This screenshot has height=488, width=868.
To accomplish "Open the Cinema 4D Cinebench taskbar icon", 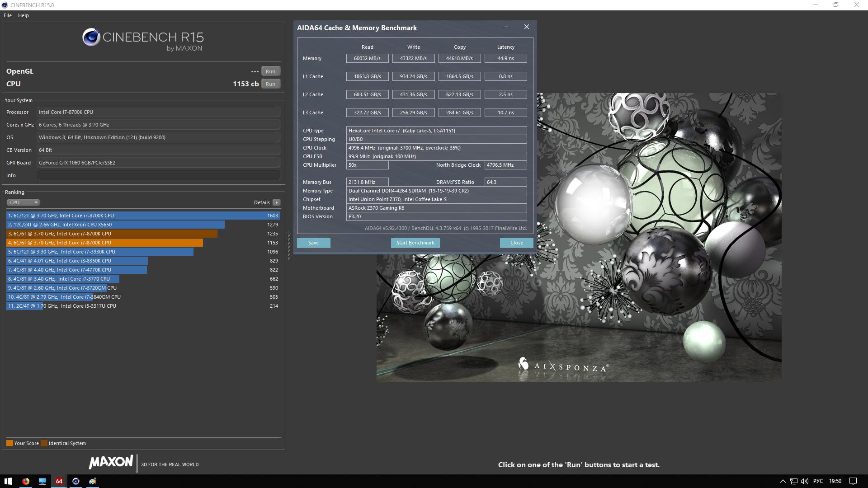I will (76, 481).
